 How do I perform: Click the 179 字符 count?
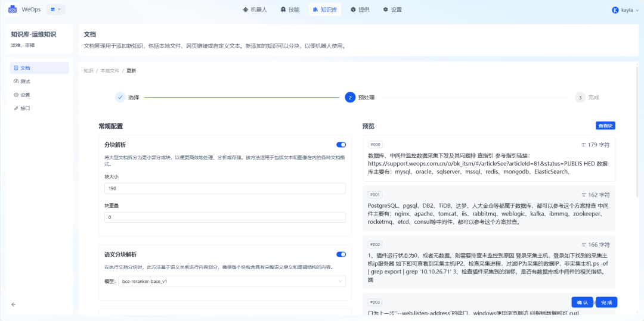(596, 145)
